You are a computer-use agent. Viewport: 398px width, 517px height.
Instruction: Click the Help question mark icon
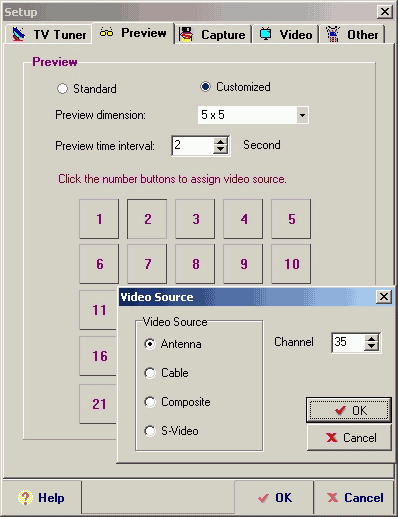click(x=25, y=498)
